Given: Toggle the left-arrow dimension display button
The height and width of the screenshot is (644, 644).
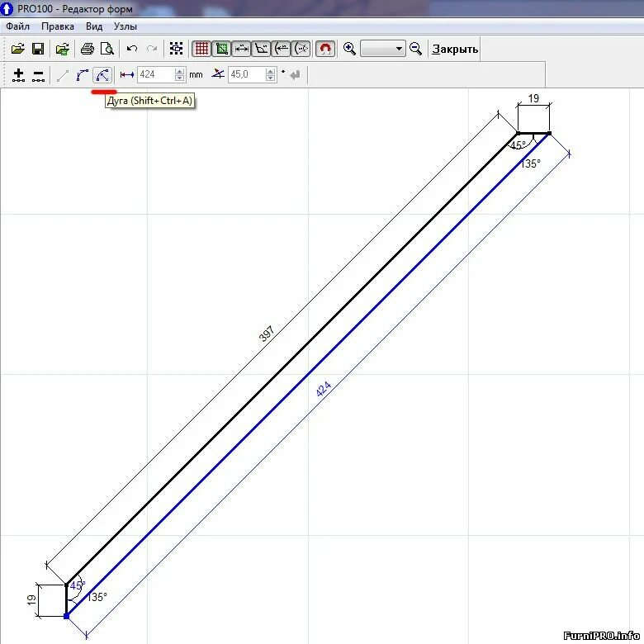Looking at the screenshot, I should 281,49.
